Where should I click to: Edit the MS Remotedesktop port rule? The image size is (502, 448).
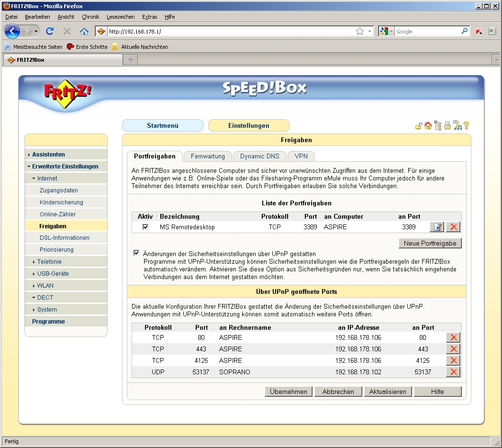(437, 227)
